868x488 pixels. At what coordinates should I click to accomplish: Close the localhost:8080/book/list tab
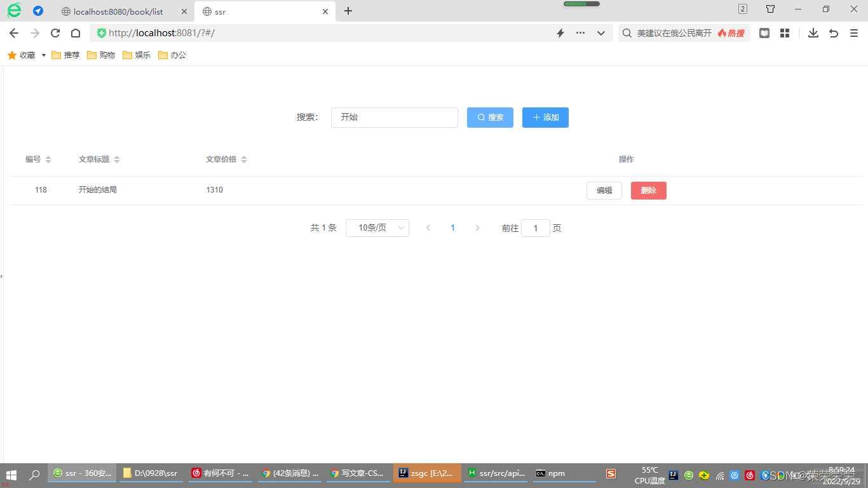click(x=184, y=11)
